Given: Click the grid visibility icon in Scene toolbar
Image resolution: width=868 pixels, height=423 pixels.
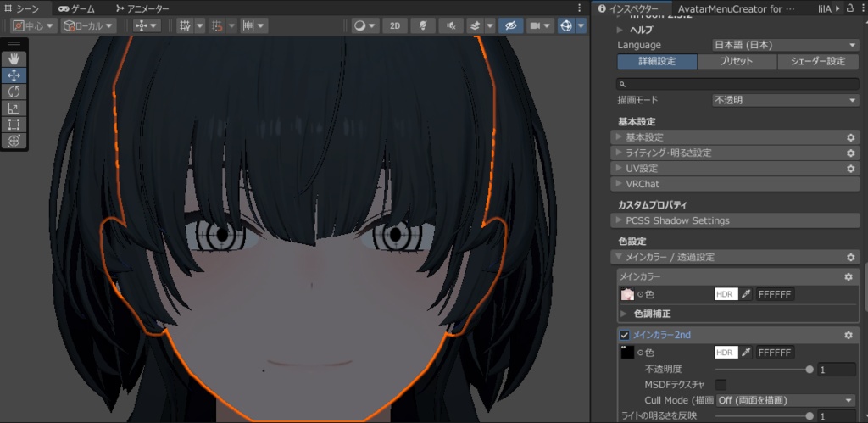Looking at the screenshot, I should pos(186,25).
